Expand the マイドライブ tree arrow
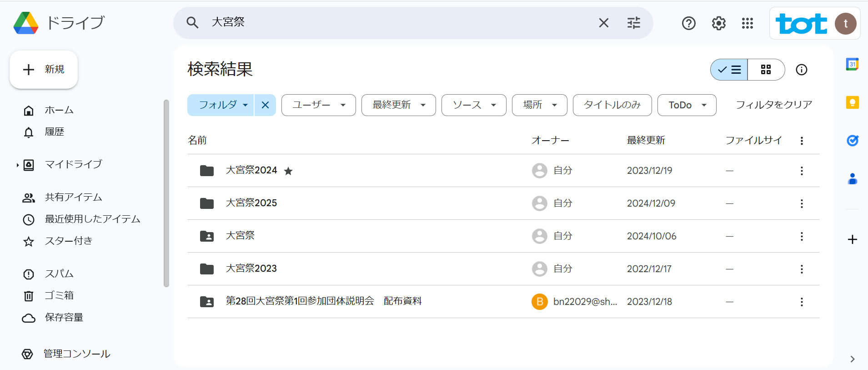 [17, 165]
